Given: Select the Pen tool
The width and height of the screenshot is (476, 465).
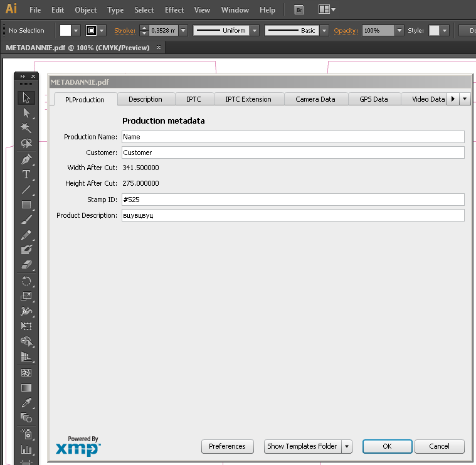Looking at the screenshot, I should (x=26, y=159).
